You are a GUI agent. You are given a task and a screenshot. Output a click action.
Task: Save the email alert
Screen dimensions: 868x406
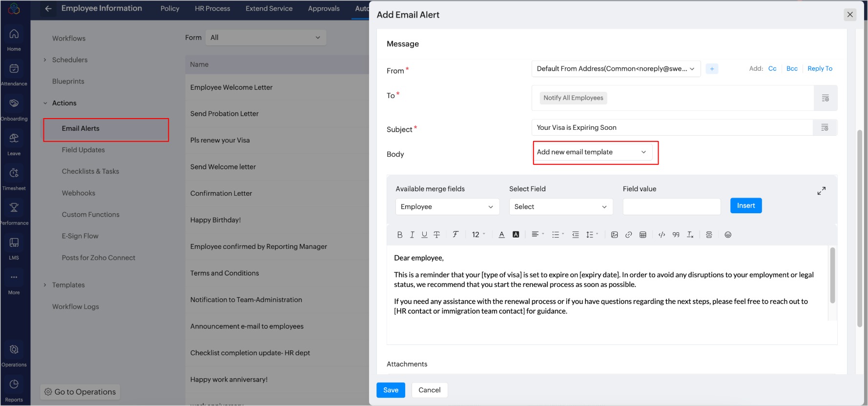point(391,390)
